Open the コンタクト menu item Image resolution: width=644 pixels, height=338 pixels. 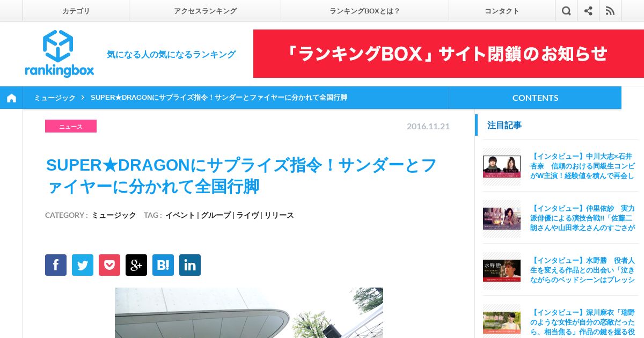(502, 11)
